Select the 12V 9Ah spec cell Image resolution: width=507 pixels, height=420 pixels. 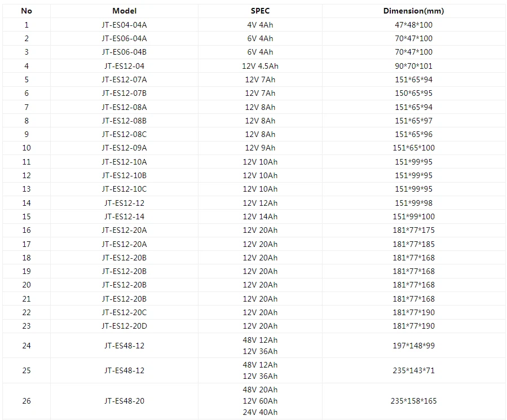click(260, 148)
